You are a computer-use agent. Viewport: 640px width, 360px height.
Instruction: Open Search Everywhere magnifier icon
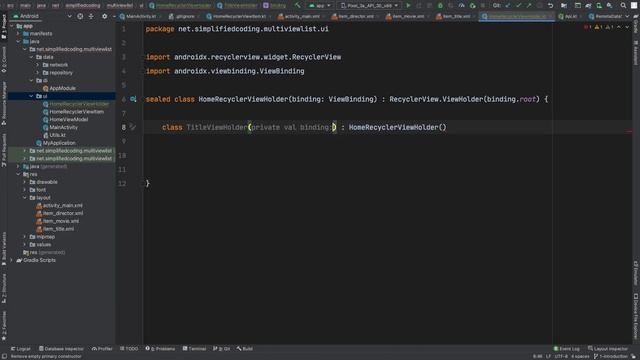click(623, 5)
